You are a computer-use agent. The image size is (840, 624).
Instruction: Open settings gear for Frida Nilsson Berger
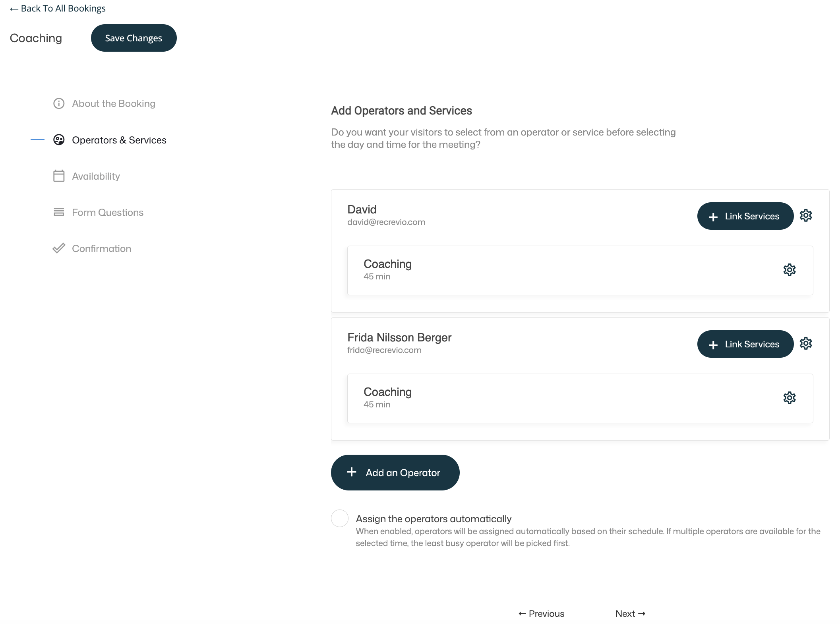point(805,343)
